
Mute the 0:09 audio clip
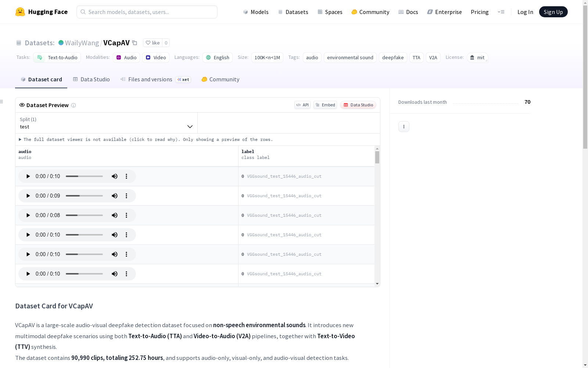pyautogui.click(x=115, y=196)
